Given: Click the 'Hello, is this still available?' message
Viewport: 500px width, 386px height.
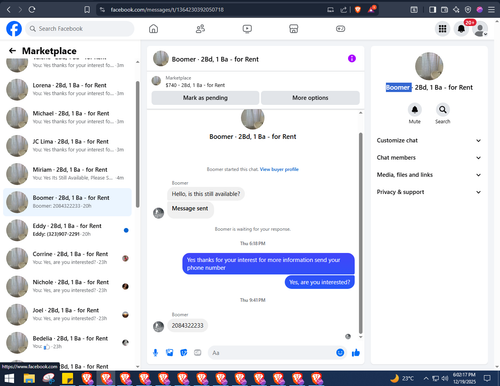Looking at the screenshot, I should tap(206, 194).
